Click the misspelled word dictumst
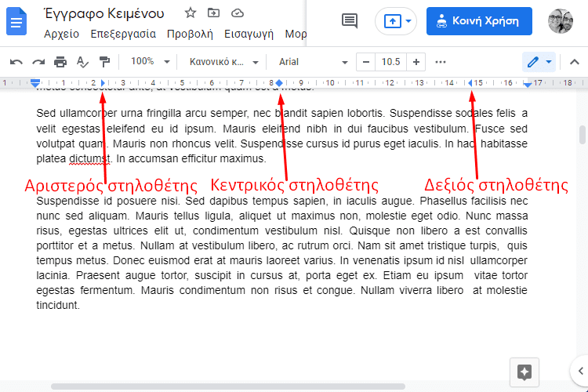Viewport: 588px width, 392px height. (x=90, y=158)
